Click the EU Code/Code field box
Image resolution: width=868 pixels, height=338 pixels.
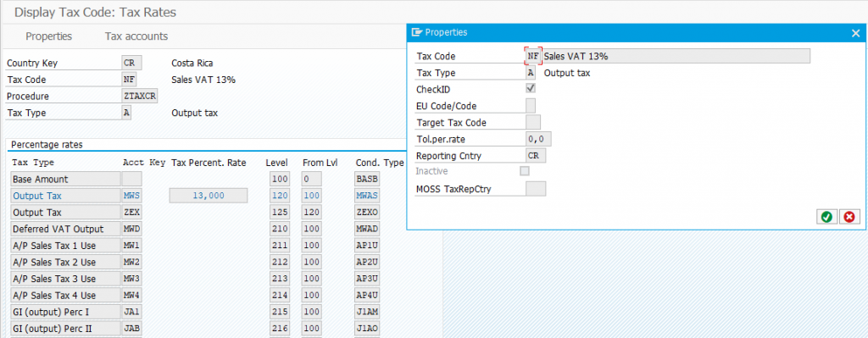click(531, 105)
